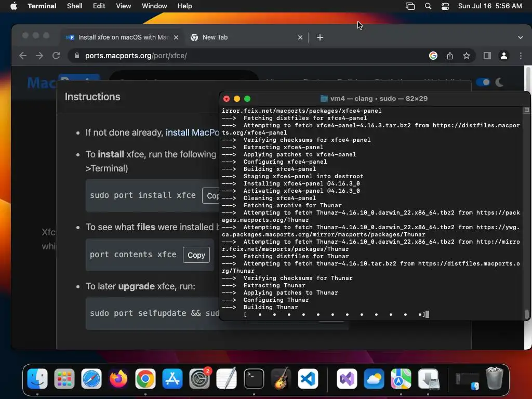
Task: Open Stage Manager window icon in menu bar
Action: point(410,6)
